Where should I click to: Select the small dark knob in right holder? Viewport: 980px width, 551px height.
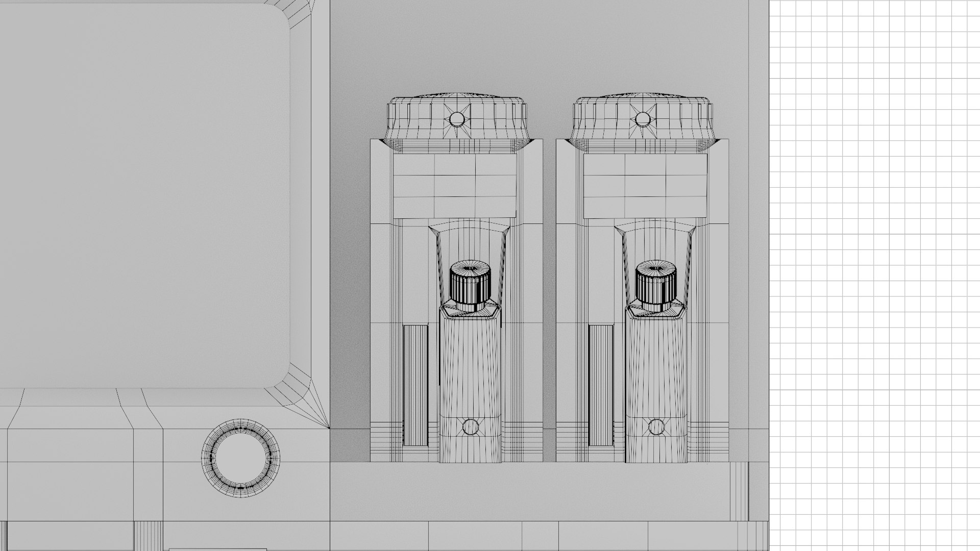(x=656, y=286)
